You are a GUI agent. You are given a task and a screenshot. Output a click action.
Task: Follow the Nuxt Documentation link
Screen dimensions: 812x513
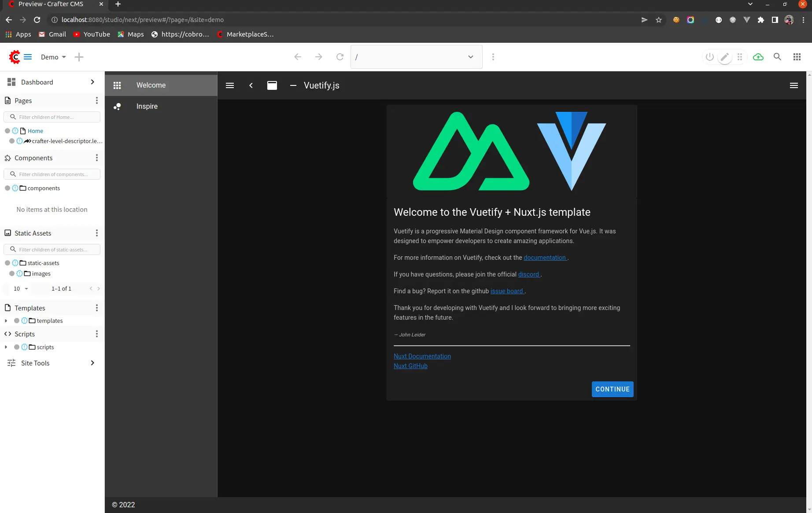pyautogui.click(x=422, y=356)
